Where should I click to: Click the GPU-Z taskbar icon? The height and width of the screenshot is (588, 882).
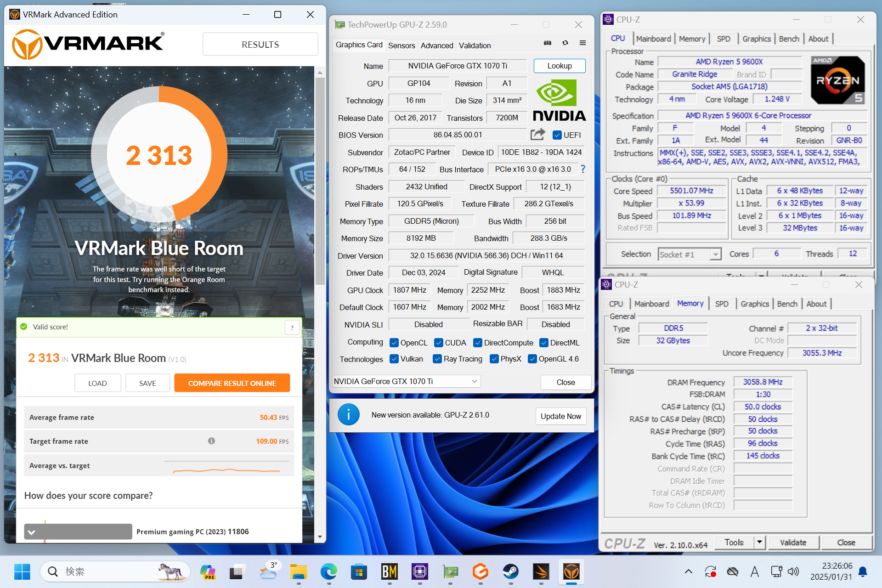coord(450,572)
